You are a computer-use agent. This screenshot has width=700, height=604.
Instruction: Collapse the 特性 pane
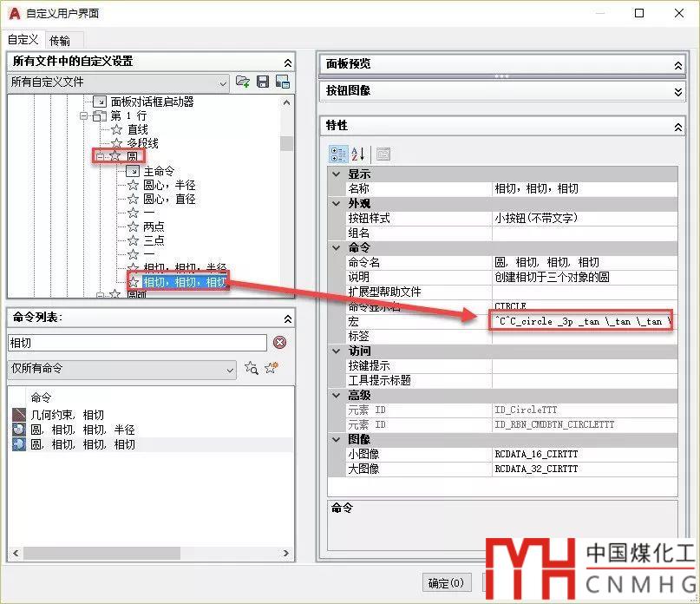click(x=677, y=128)
